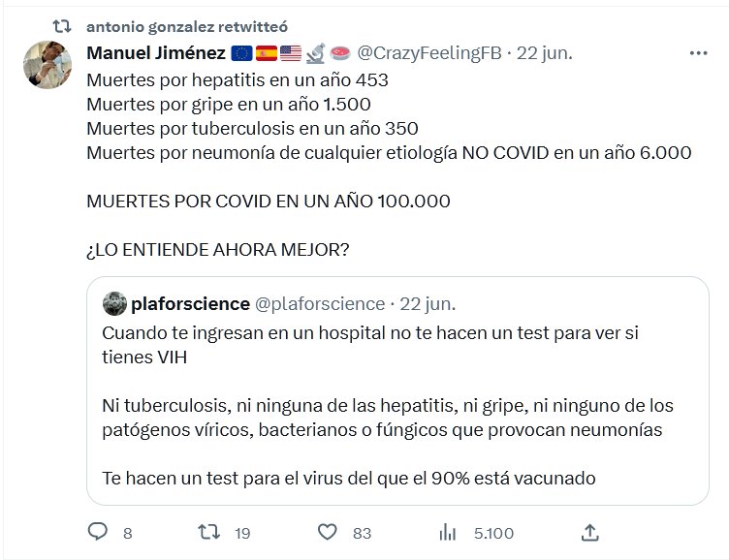Click the "MUERTES POR COVID" tweet text
Viewport: 729px width, 560px height.
[269, 202]
